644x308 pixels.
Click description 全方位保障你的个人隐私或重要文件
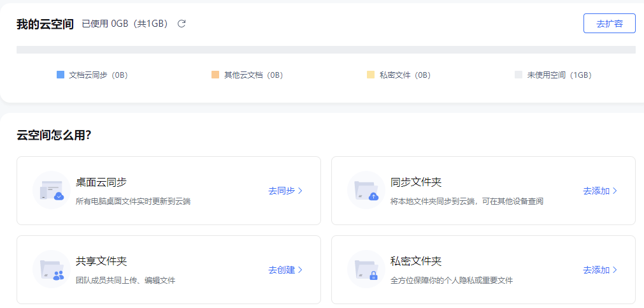point(452,281)
